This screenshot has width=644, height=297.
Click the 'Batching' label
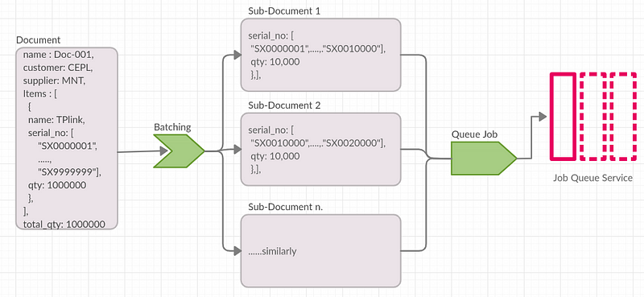coord(172,127)
